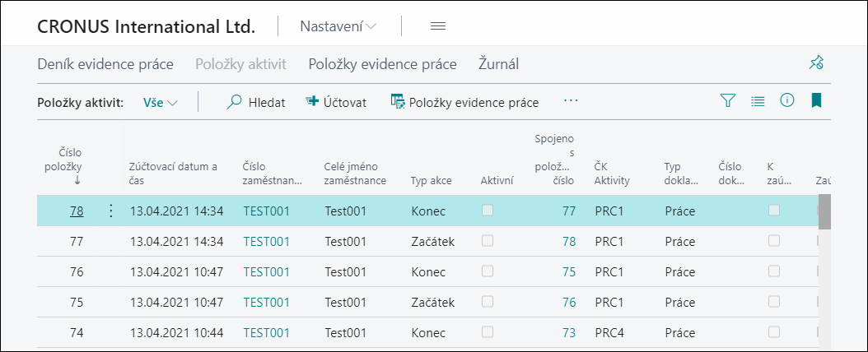
Task: Open the filter pane funnel icon
Action: click(727, 101)
